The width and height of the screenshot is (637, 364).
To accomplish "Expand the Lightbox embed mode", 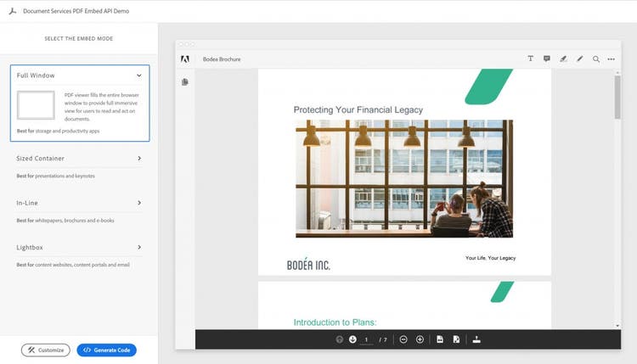I will coord(139,248).
